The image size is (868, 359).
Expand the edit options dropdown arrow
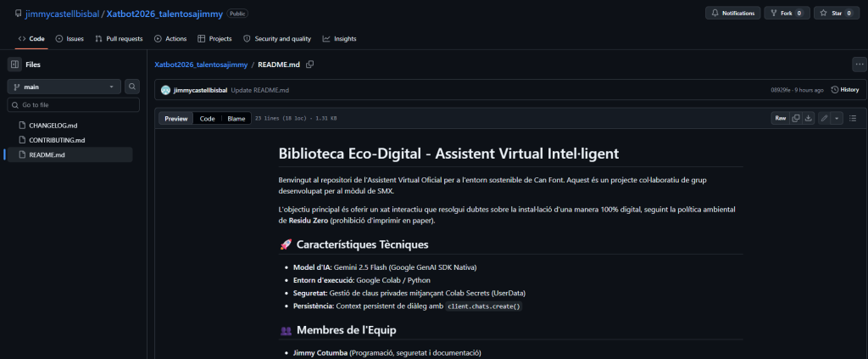click(x=836, y=118)
